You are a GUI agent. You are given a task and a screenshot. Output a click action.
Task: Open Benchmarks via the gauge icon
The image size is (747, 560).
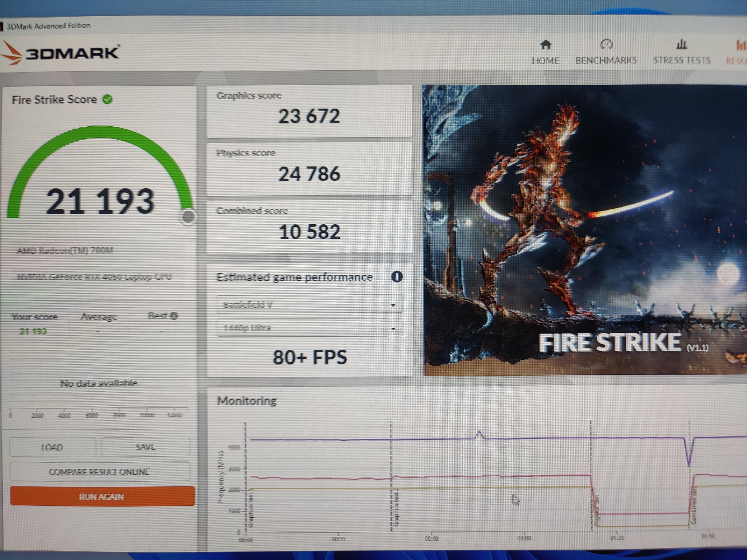606,44
